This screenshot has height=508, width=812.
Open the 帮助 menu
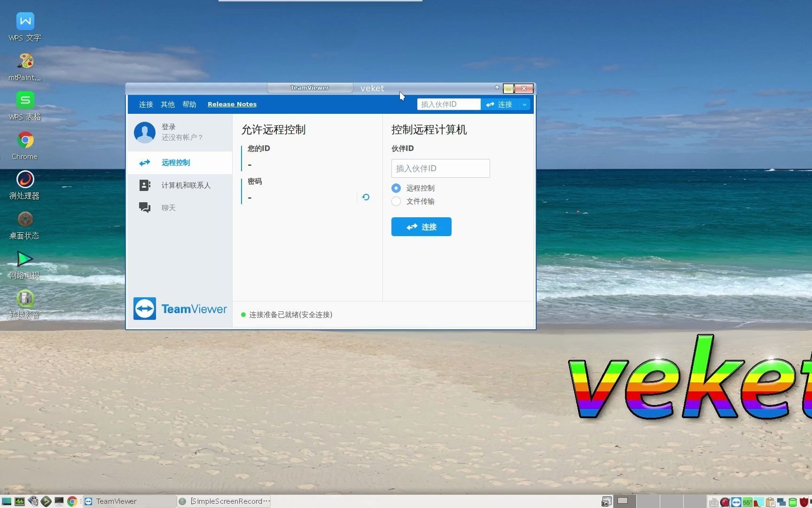click(189, 104)
